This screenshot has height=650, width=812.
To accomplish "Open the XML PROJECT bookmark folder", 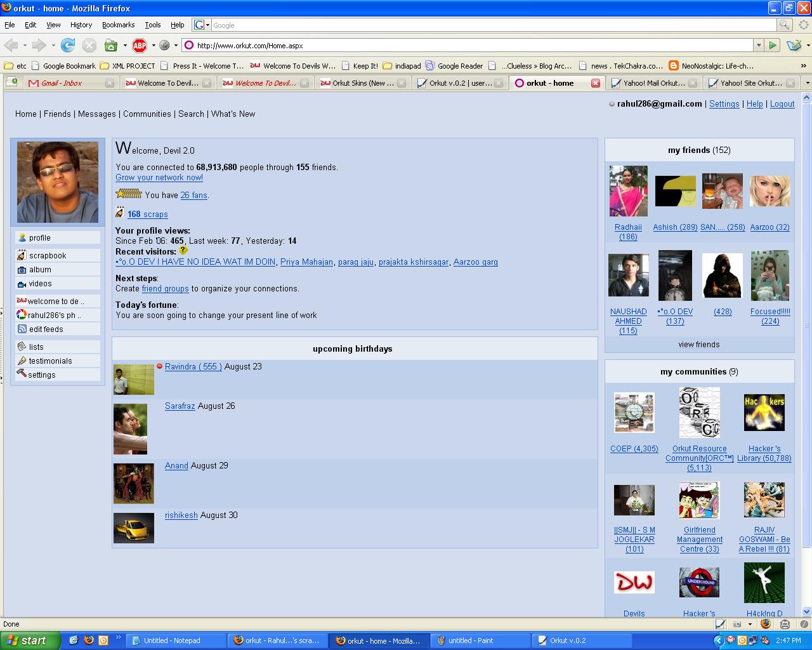I will tap(128, 65).
